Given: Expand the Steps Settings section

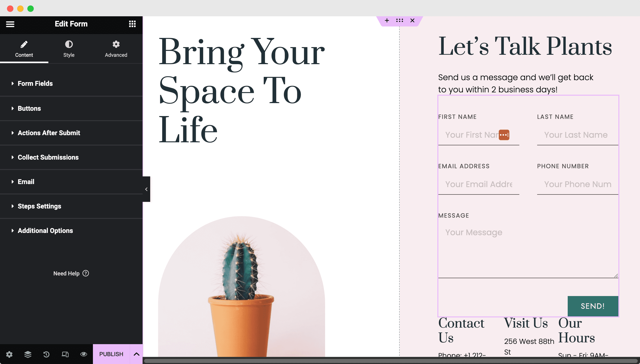Looking at the screenshot, I should coord(39,206).
